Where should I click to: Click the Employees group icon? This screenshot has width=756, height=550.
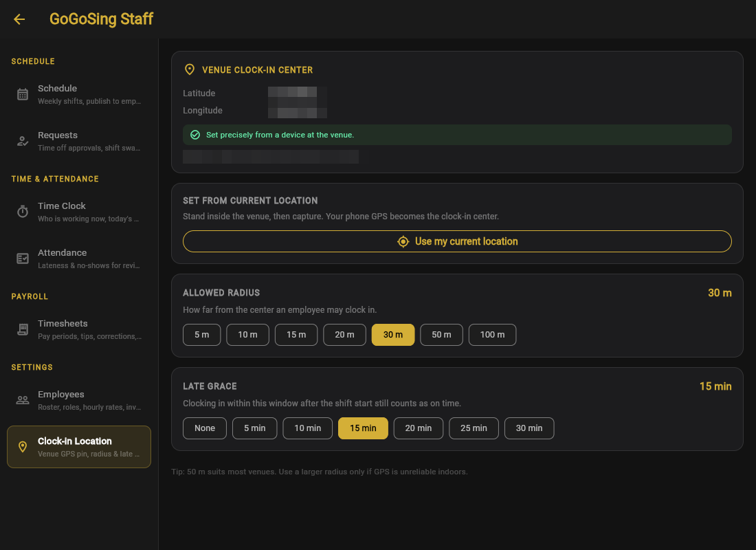pos(23,400)
